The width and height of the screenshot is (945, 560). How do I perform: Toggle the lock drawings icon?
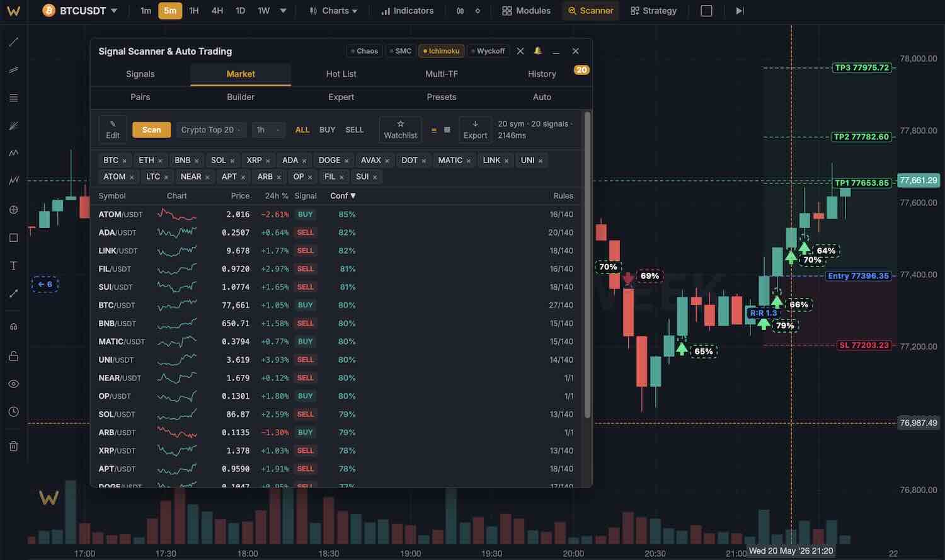pyautogui.click(x=13, y=356)
